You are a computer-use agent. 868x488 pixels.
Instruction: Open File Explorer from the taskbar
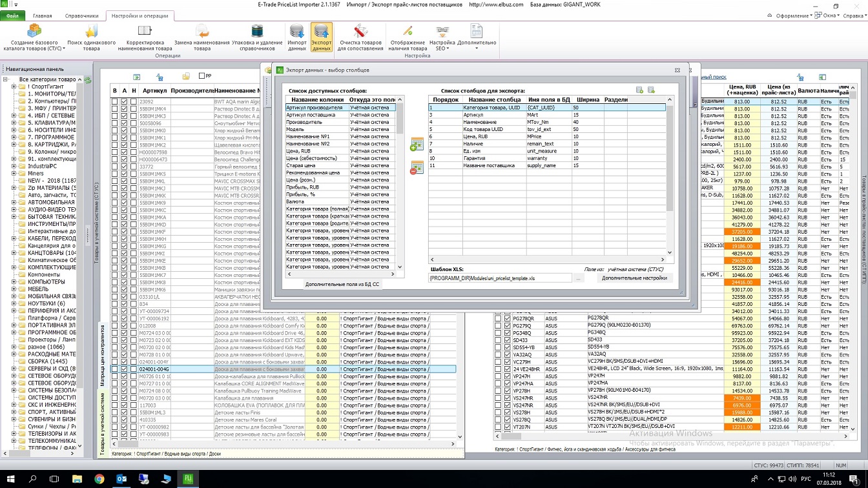77,479
